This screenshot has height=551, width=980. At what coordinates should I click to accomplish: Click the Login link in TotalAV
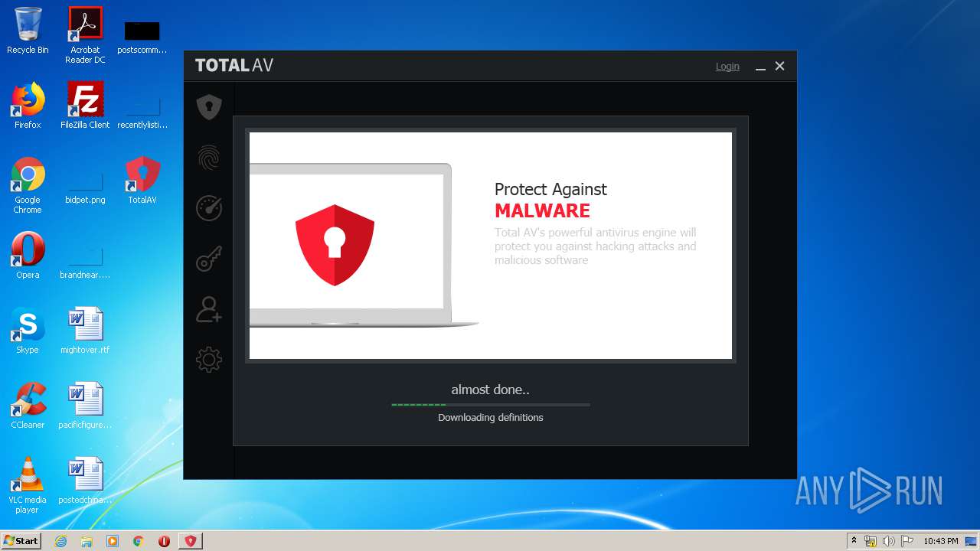[727, 67]
